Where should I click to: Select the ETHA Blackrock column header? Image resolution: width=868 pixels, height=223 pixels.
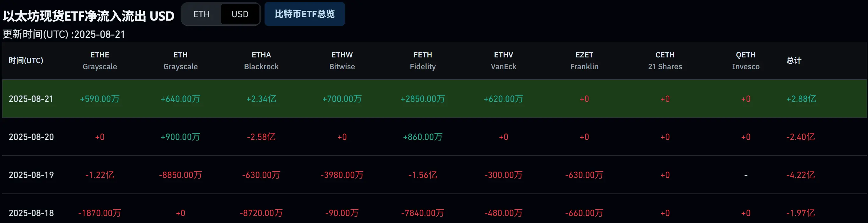coord(261,61)
